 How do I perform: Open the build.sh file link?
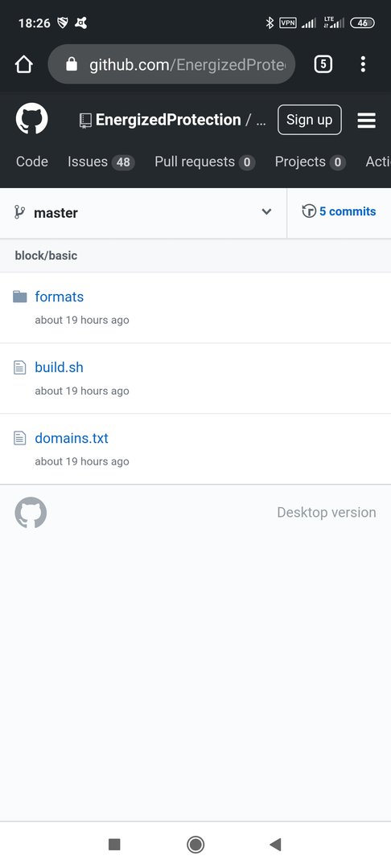pos(59,367)
